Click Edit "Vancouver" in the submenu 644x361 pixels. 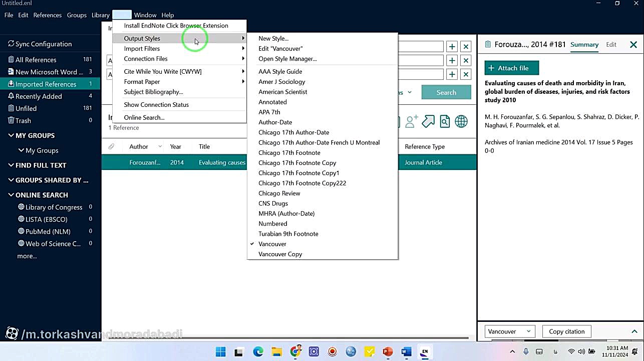point(323,49)
